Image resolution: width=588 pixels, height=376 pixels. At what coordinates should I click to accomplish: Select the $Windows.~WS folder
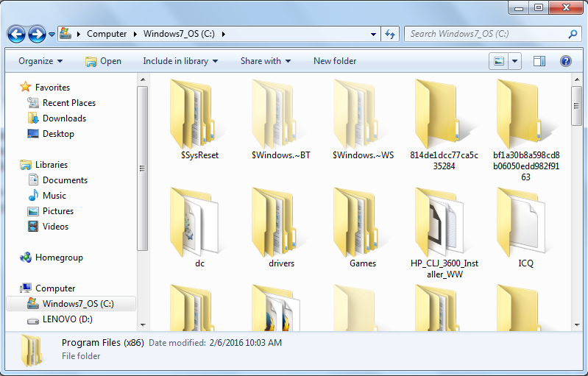click(x=363, y=120)
